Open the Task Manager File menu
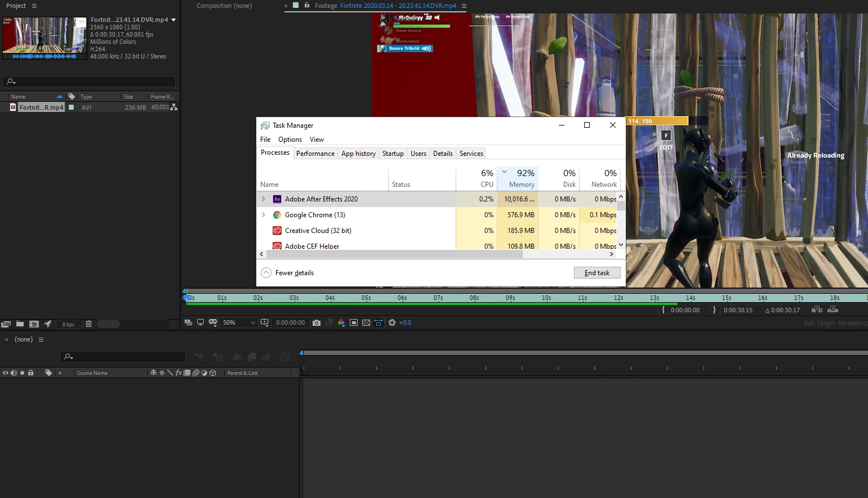This screenshot has width=868, height=498. tap(265, 140)
